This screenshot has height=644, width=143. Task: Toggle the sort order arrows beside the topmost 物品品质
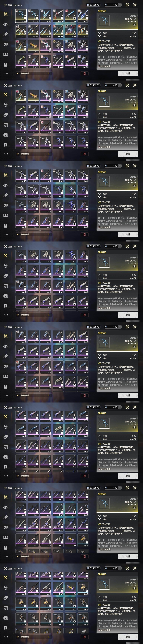pos(48,73)
